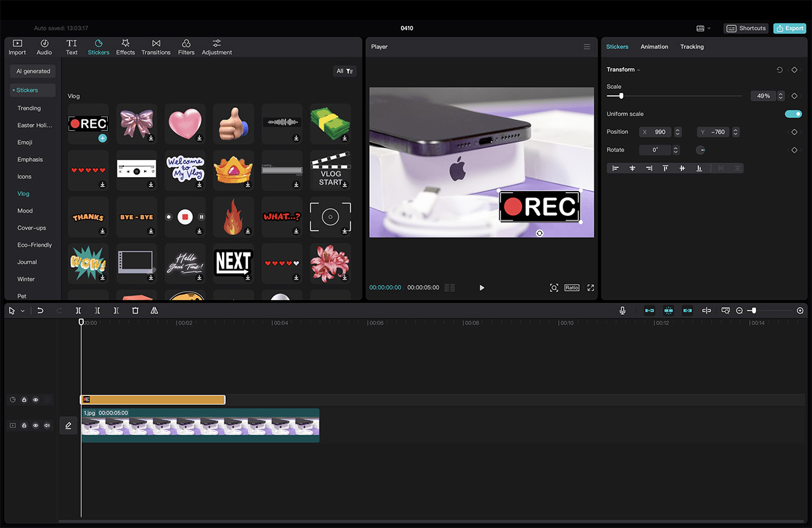The width and height of the screenshot is (812, 528).
Task: Open the Audio tab
Action: tap(44, 47)
